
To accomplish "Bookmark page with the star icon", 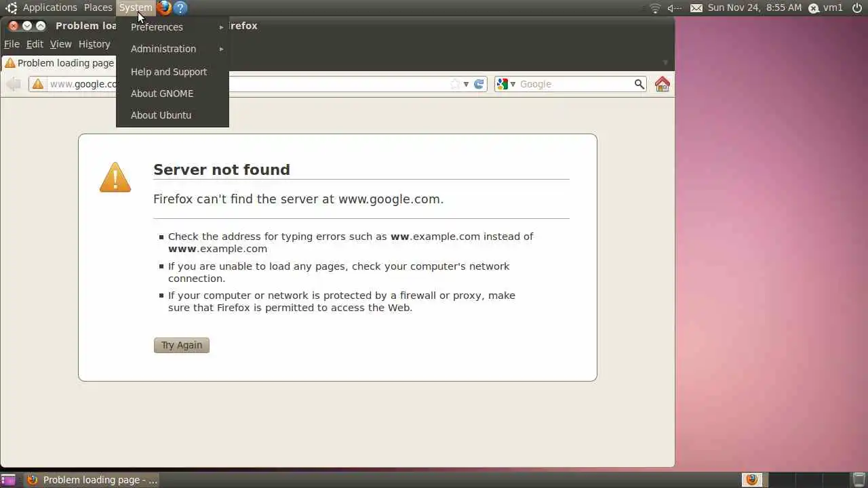I will tap(455, 84).
